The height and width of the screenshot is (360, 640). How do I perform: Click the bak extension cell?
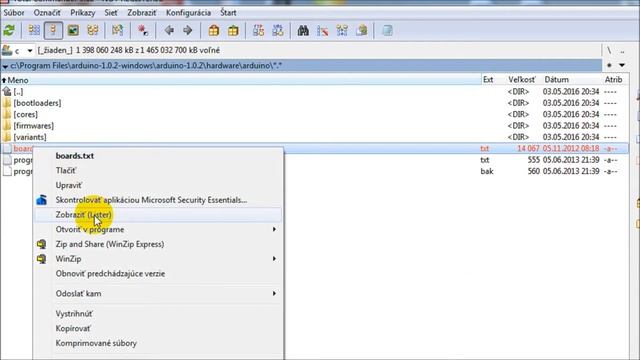[x=487, y=171]
